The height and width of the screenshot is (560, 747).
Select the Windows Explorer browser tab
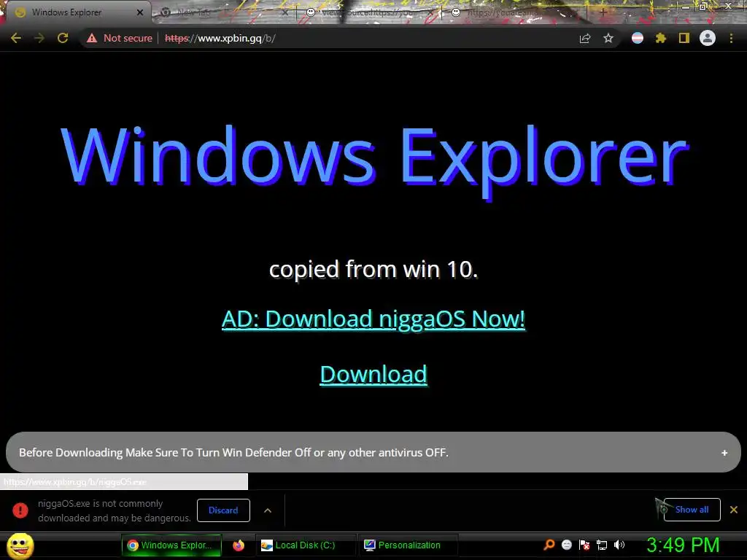[x=79, y=12]
